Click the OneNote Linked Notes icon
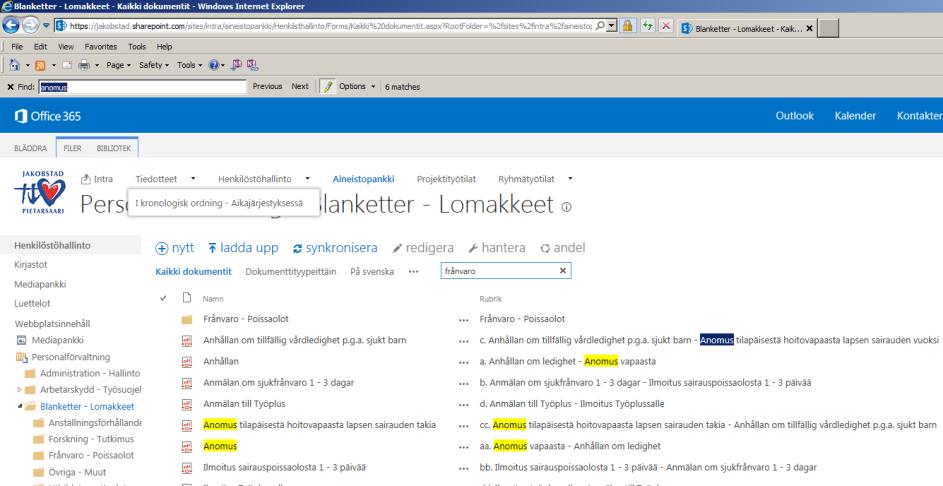943x486 pixels. pos(252,64)
